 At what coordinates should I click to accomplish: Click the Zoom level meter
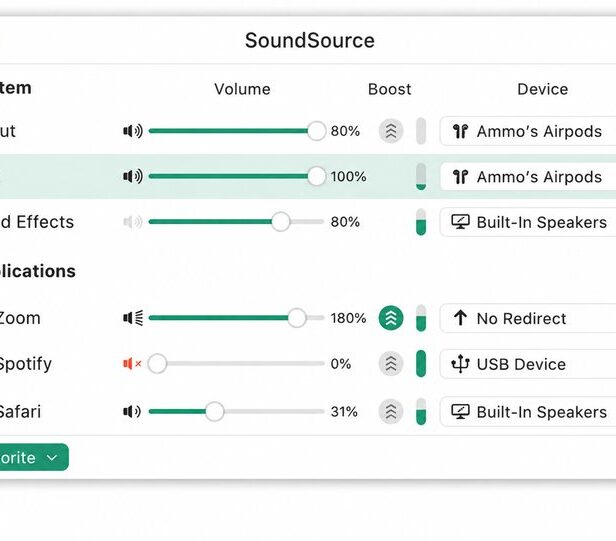click(421, 318)
